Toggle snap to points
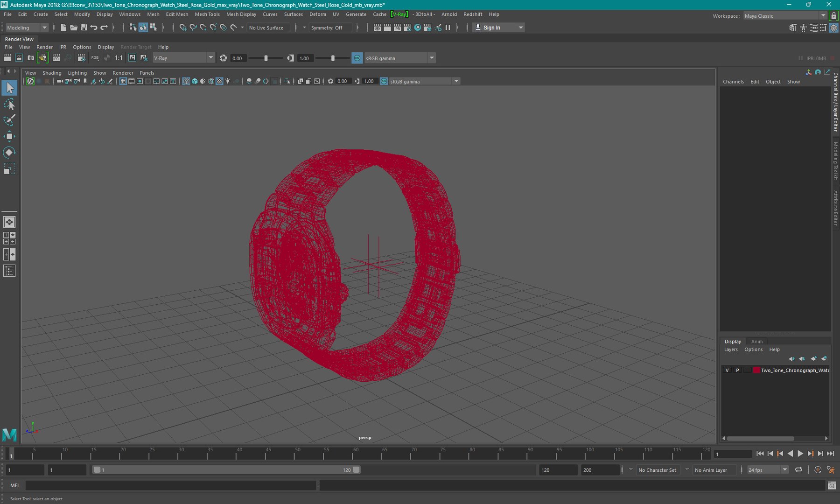The height and width of the screenshot is (504, 840). coord(203,28)
